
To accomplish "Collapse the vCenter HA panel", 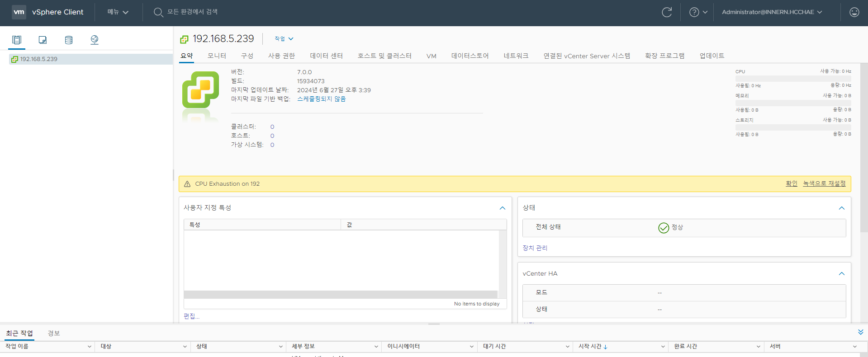I will pyautogui.click(x=841, y=273).
